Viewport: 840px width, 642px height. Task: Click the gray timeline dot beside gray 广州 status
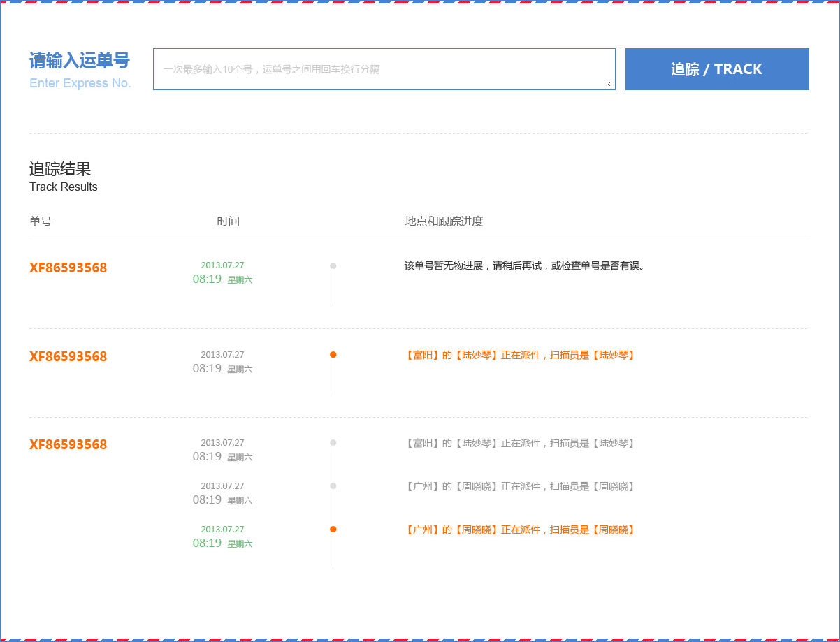pos(333,486)
